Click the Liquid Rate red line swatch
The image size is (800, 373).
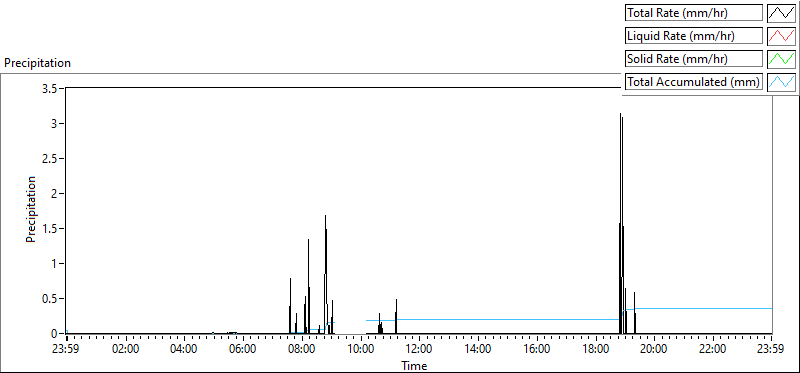click(782, 36)
